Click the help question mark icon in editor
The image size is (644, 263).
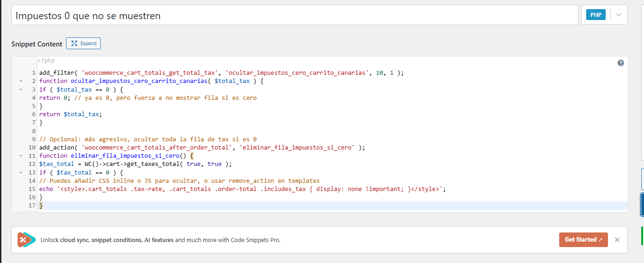[620, 63]
